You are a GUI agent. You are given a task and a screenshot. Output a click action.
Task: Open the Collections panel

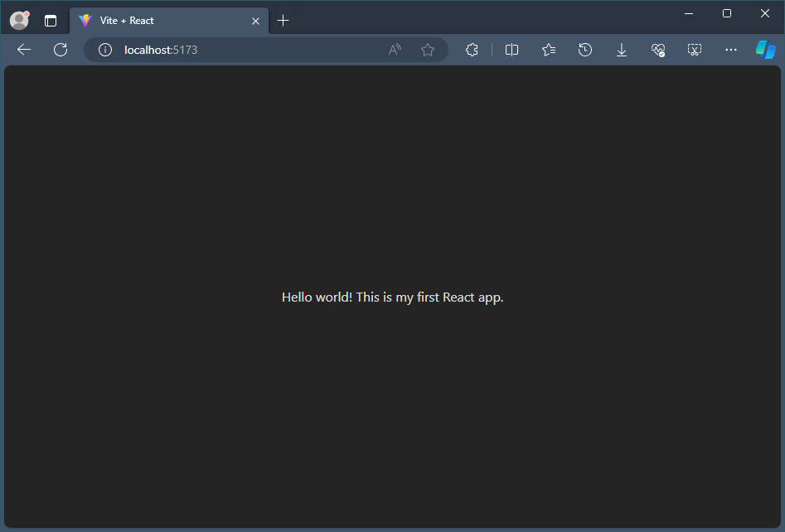(548, 50)
